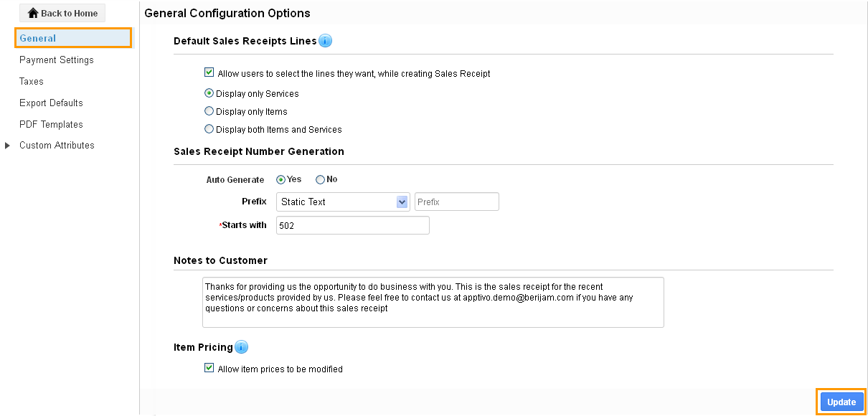The height and width of the screenshot is (416, 868).
Task: Open Export Defaults section
Action: point(51,103)
